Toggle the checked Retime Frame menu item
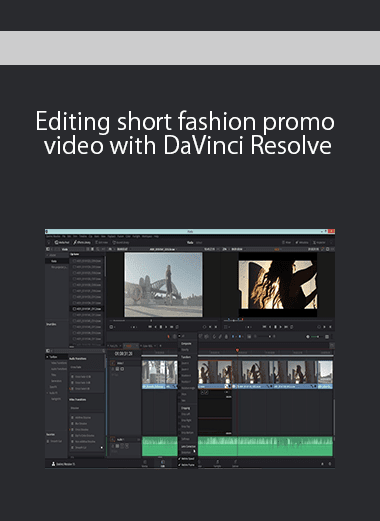This screenshot has width=380, height=521. 187,465
